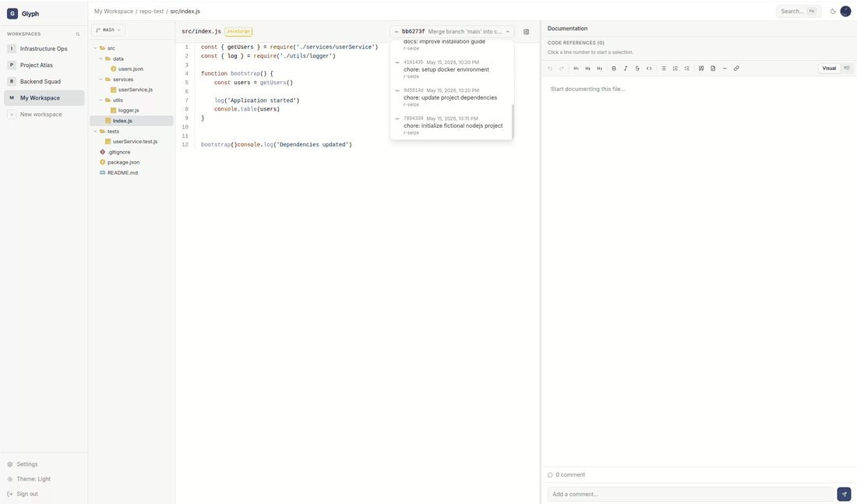857x504 pixels.
Task: Toggle bold formatting
Action: [x=614, y=69]
